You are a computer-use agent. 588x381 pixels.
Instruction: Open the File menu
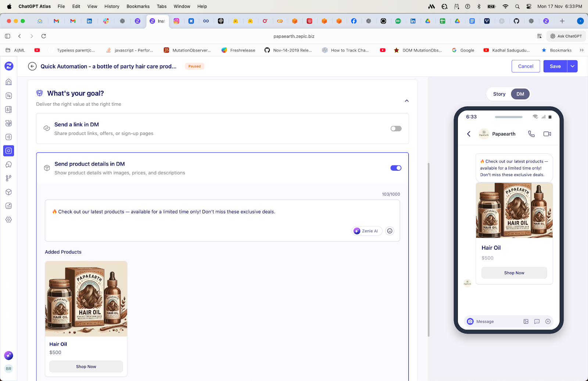[61, 6]
